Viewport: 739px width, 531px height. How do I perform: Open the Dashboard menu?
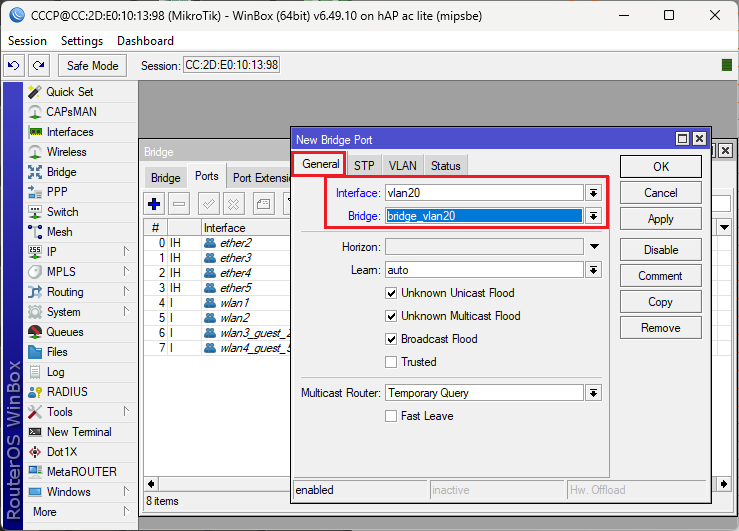click(x=145, y=41)
